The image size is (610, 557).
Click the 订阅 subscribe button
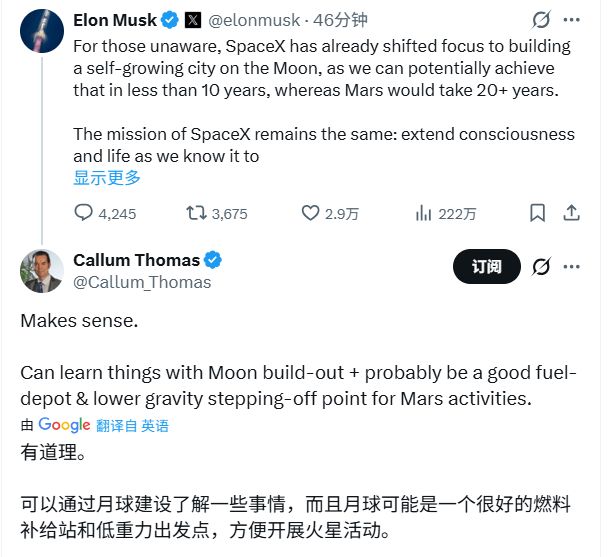click(x=486, y=266)
